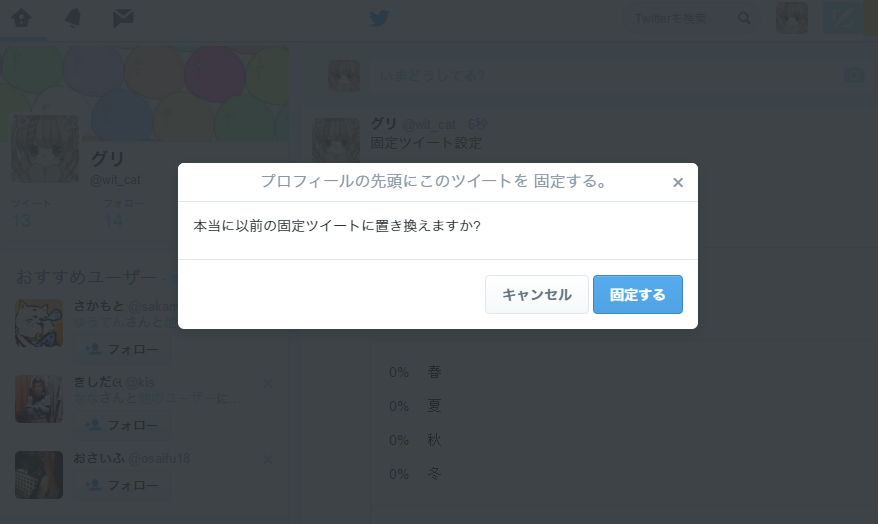Click the Twitter bird logo
The width and height of the screenshot is (878, 524).
click(379, 18)
